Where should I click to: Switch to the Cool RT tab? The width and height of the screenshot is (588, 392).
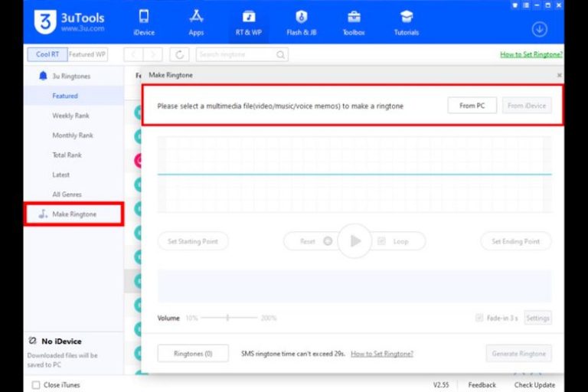click(x=47, y=54)
